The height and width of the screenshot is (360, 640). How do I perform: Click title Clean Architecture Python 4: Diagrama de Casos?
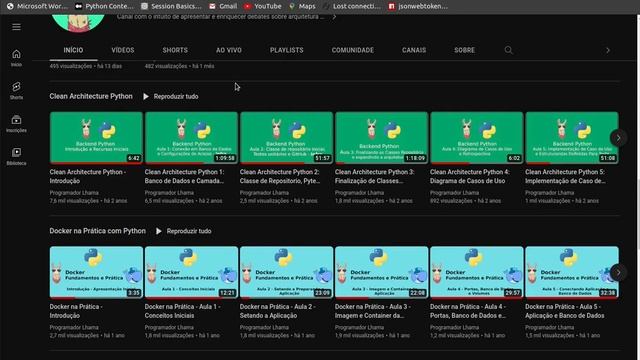click(x=470, y=176)
